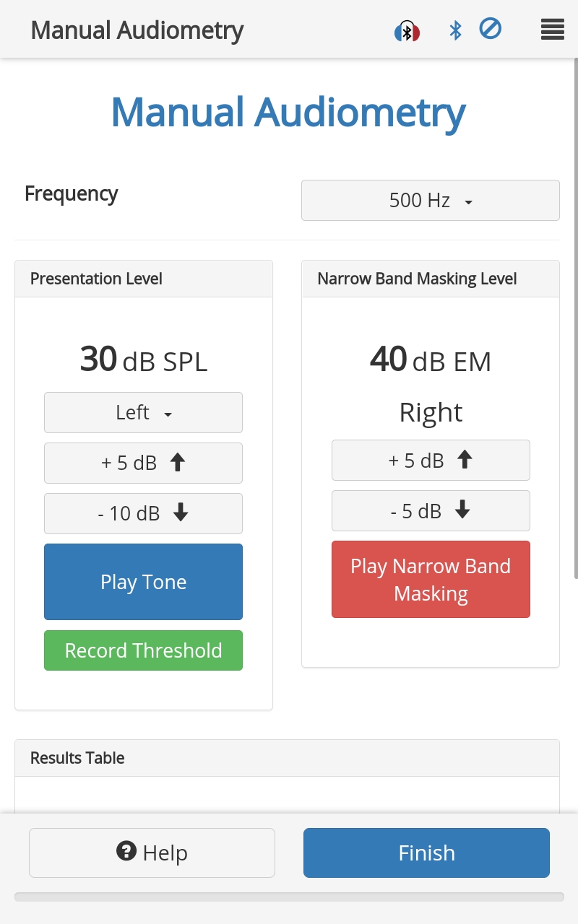Click the down arrow on -10 dB button
578x924 pixels.
(x=181, y=513)
